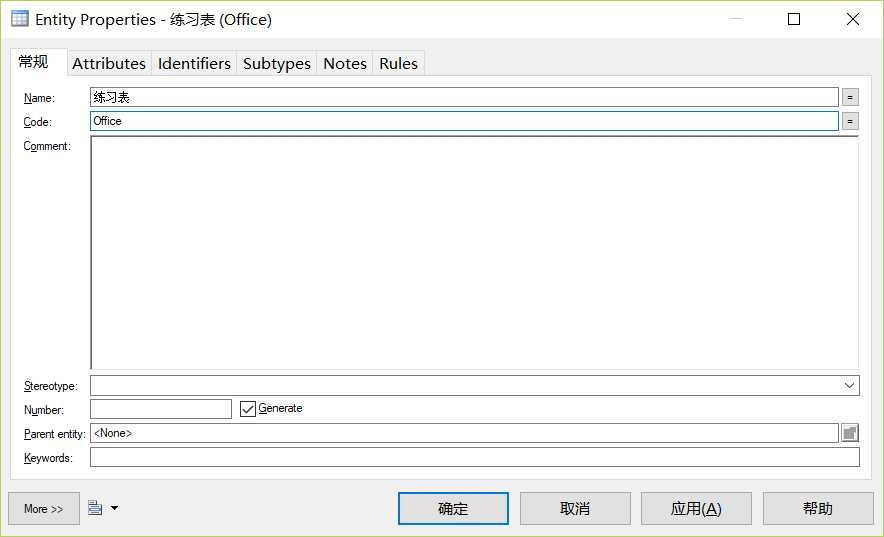Switch to the Identifiers tab

click(194, 63)
